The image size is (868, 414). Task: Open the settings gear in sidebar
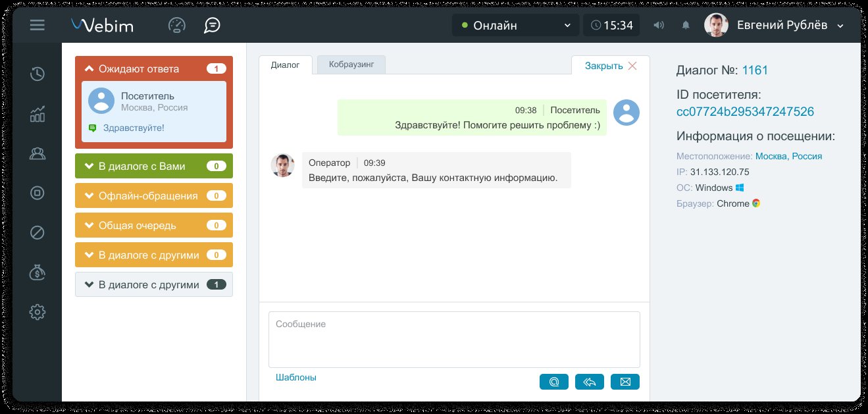[x=38, y=312]
